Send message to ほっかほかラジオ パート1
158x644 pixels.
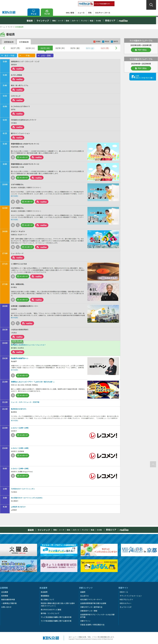(22, 157)
